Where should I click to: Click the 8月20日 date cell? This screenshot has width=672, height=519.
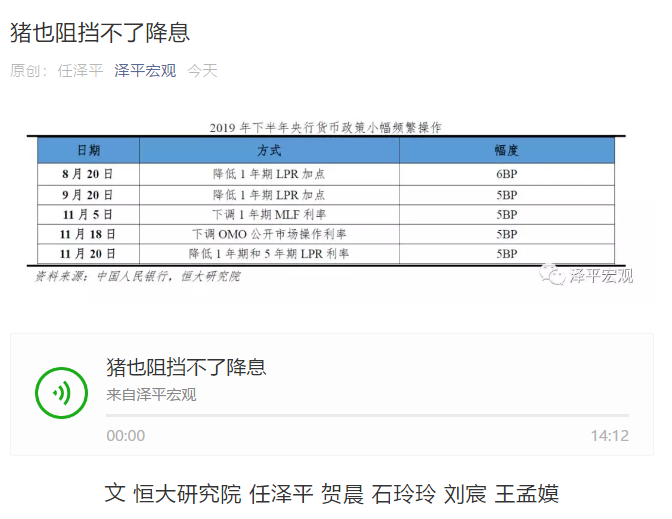88,174
